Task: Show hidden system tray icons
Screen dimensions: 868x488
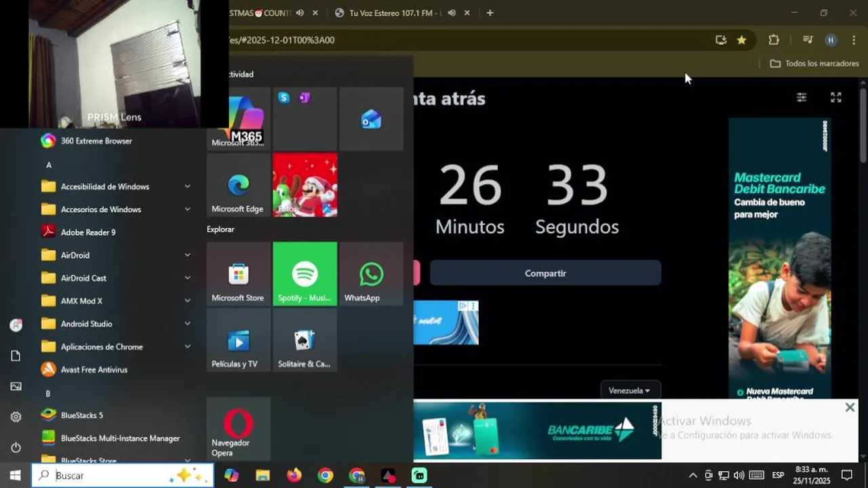Action: click(x=692, y=476)
